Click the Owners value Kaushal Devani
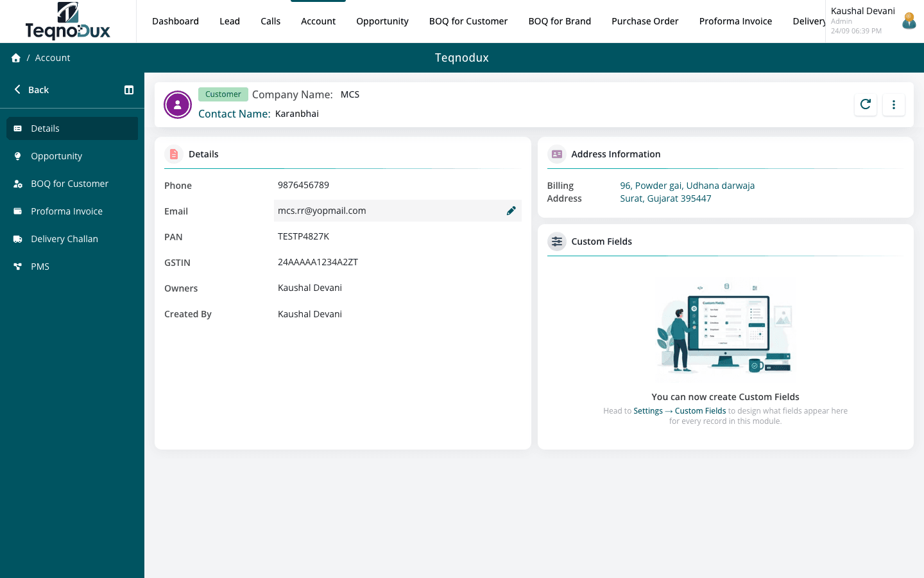 pos(310,288)
